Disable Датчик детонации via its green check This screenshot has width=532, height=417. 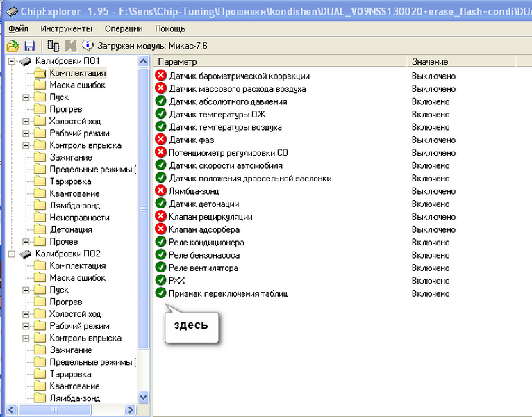tap(161, 204)
